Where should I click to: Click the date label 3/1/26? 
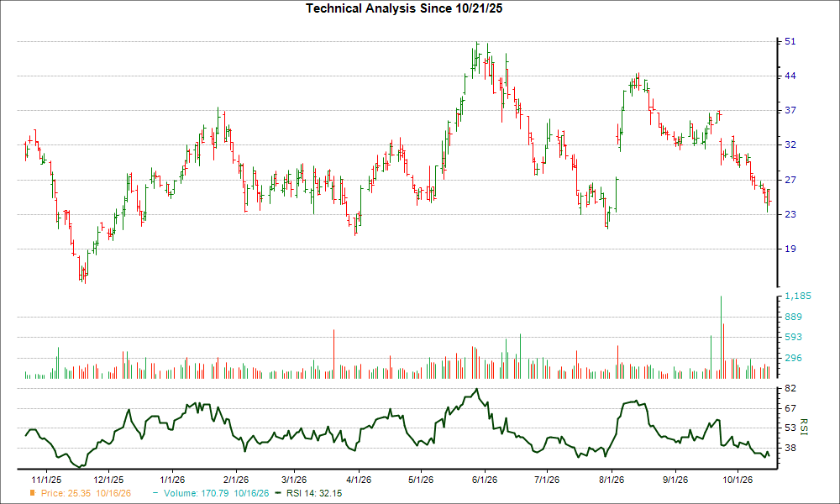pos(293,480)
